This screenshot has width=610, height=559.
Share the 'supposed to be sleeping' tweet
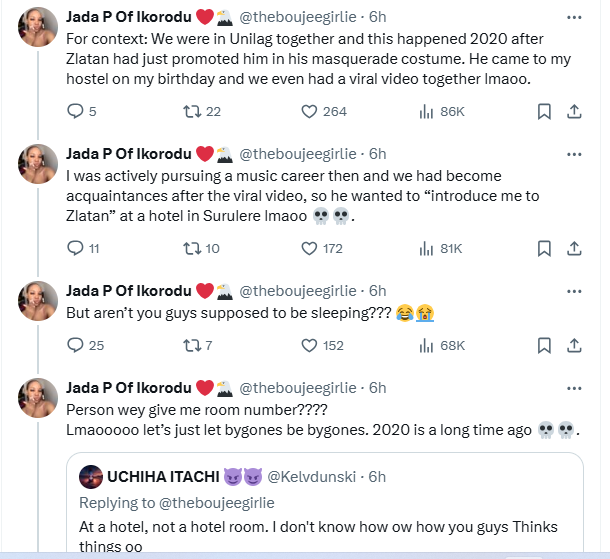(x=577, y=345)
